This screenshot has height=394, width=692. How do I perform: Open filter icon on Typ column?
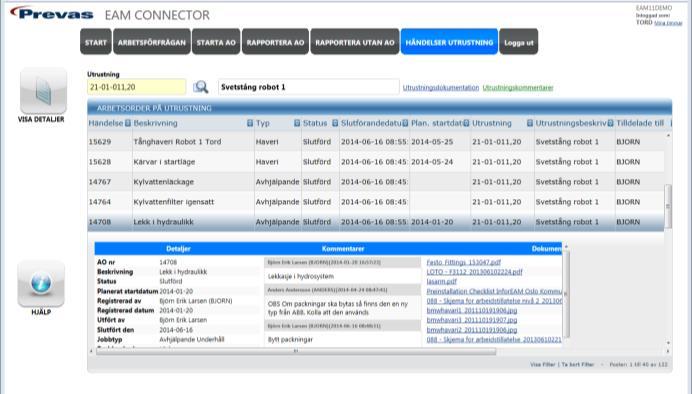pyautogui.click(x=297, y=123)
